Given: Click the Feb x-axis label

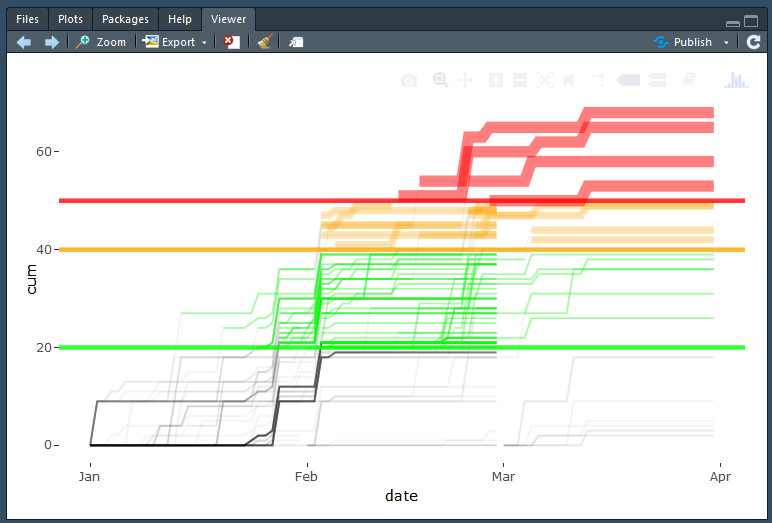Looking at the screenshot, I should pyautogui.click(x=306, y=477).
